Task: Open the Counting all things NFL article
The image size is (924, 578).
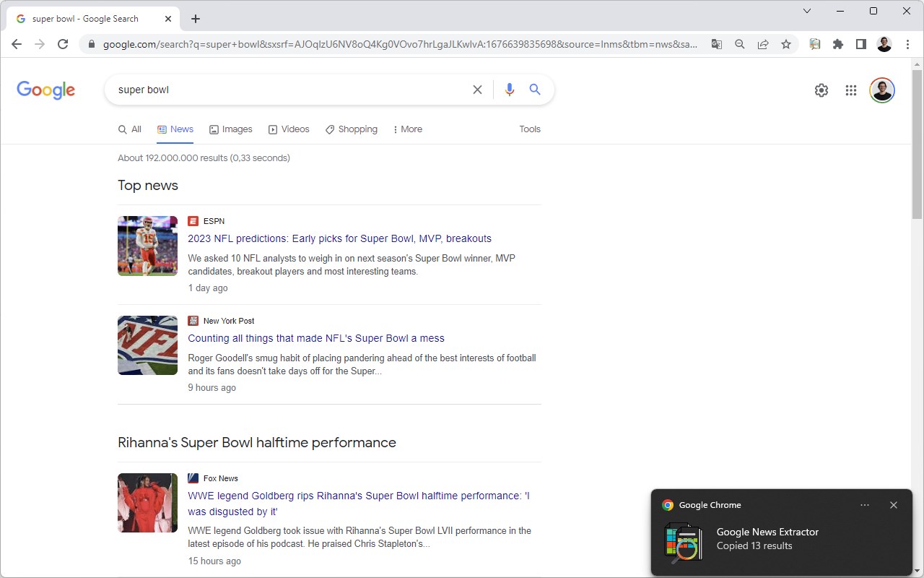Action: pyautogui.click(x=316, y=338)
